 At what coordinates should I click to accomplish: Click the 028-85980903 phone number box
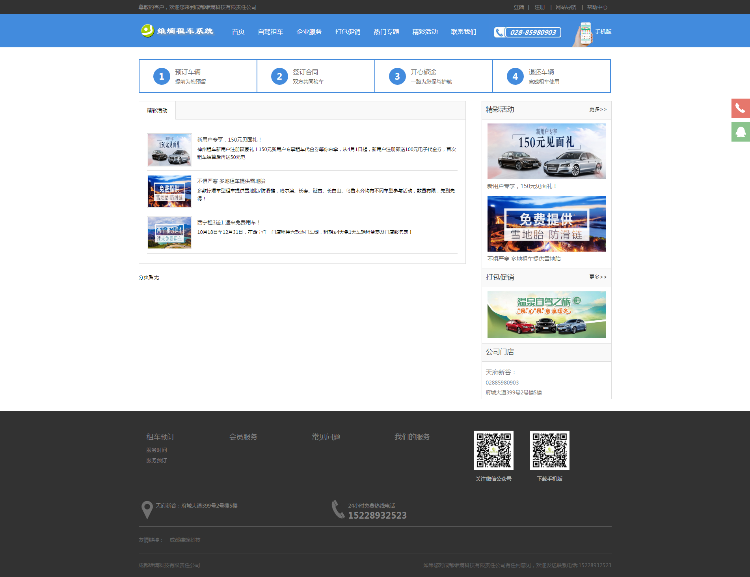(527, 32)
